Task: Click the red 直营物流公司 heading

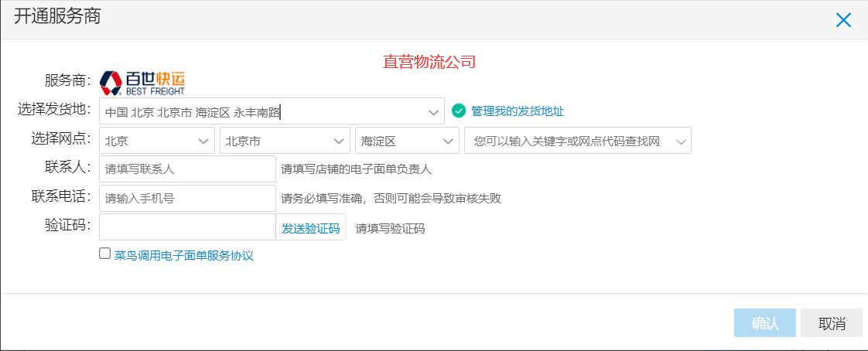Action: click(x=429, y=62)
